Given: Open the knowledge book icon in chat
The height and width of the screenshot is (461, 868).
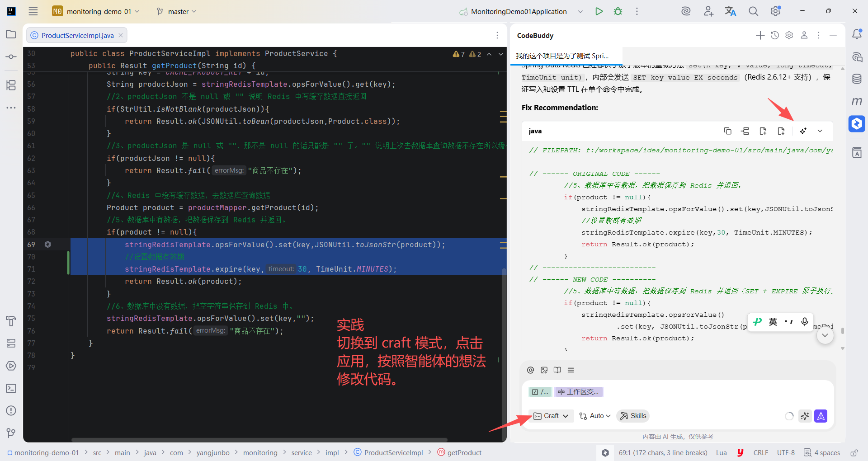Looking at the screenshot, I should tap(557, 370).
